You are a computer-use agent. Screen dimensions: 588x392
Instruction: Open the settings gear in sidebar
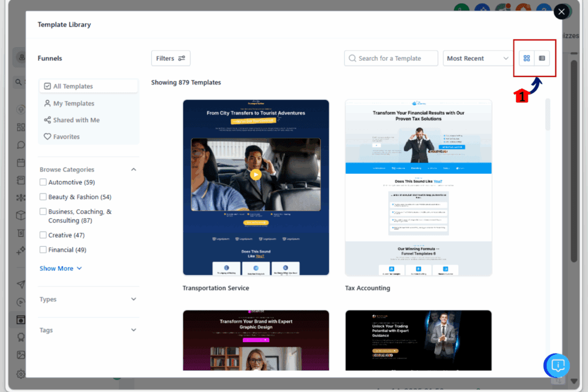tap(21, 374)
